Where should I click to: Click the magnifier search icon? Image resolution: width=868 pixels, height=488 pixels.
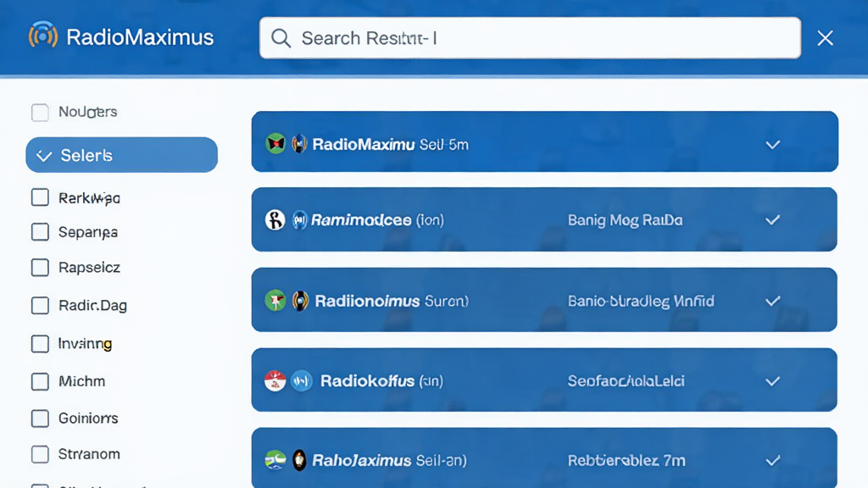pyautogui.click(x=281, y=38)
